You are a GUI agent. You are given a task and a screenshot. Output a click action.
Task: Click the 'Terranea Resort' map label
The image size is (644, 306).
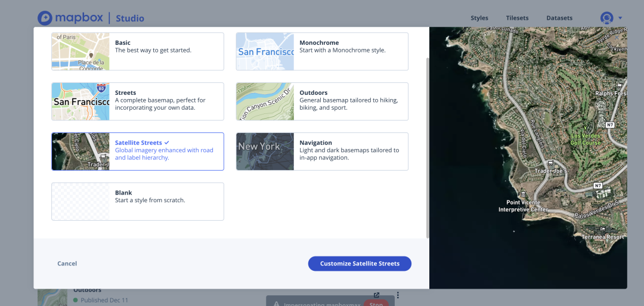603,237
